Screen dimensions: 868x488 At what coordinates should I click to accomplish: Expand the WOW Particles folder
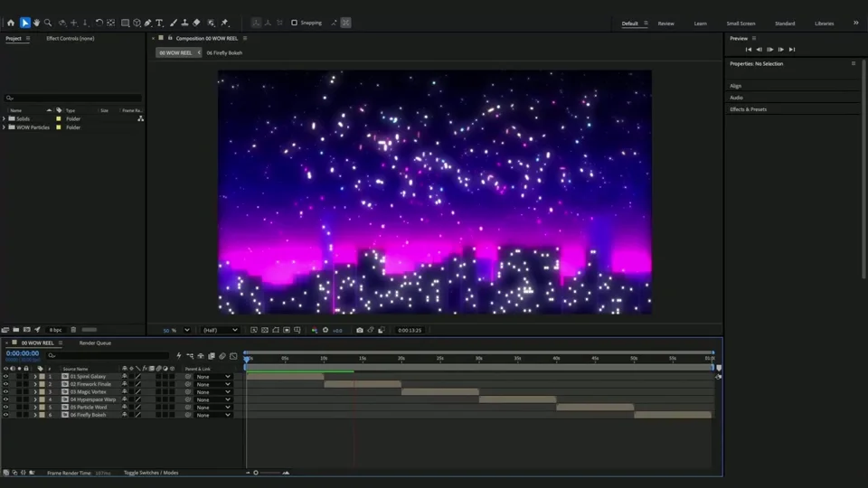[x=5, y=127]
